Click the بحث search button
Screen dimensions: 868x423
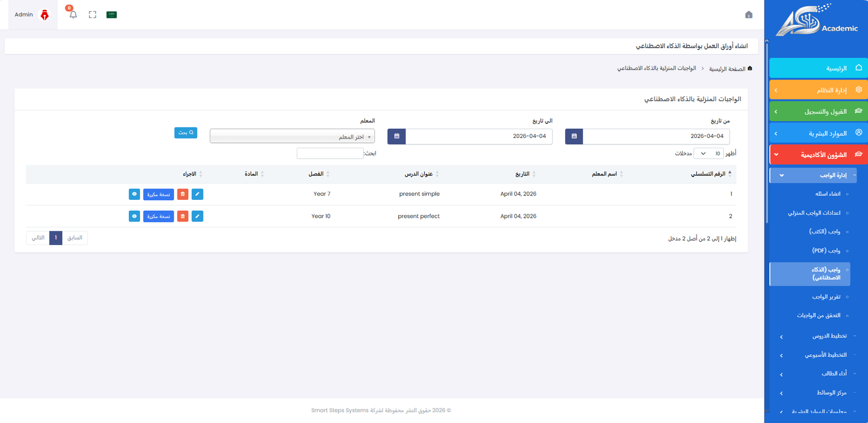[x=186, y=132]
